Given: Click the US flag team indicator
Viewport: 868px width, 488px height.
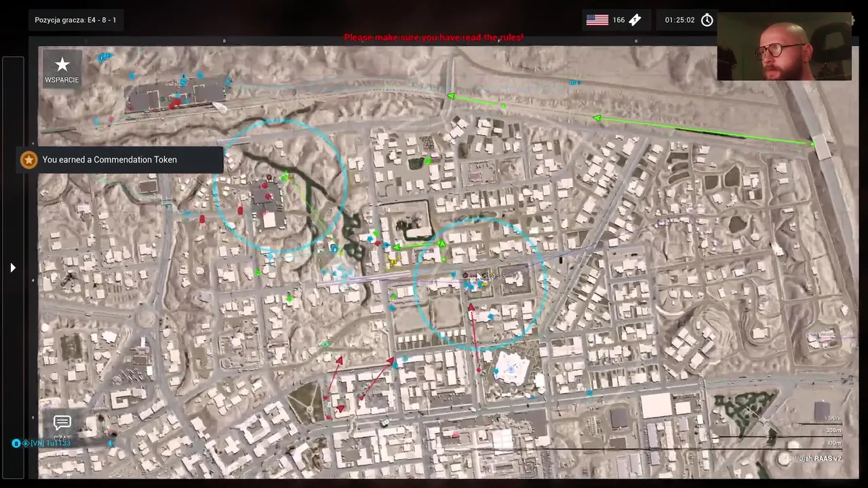Looking at the screenshot, I should [x=597, y=20].
